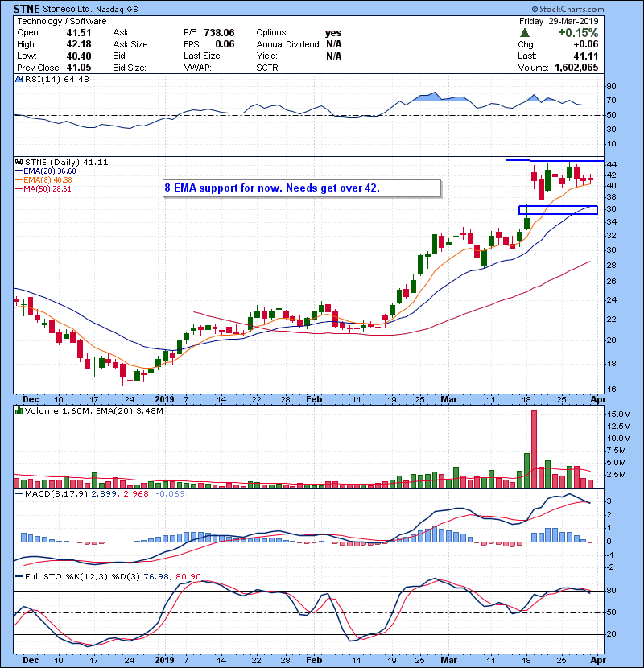Click the 16 price axis label
This screenshot has height=668, width=644.
[x=611, y=389]
